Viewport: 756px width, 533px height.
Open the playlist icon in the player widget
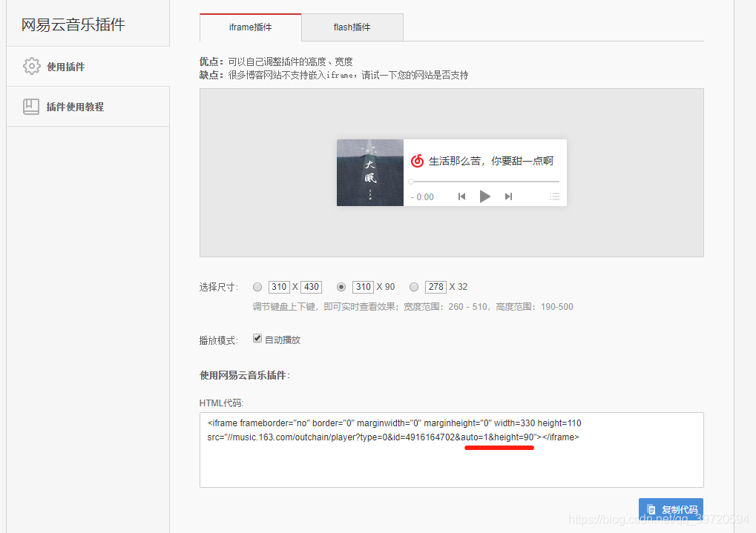tap(553, 196)
